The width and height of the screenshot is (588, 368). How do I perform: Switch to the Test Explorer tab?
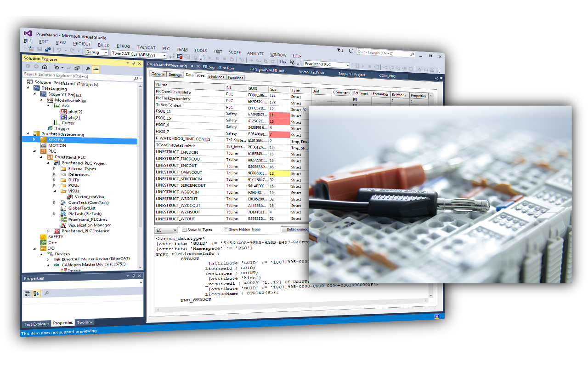click(x=36, y=324)
